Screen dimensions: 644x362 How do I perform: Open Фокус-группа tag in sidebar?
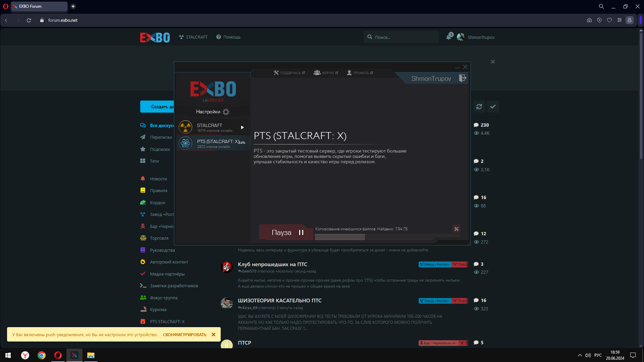click(159, 298)
